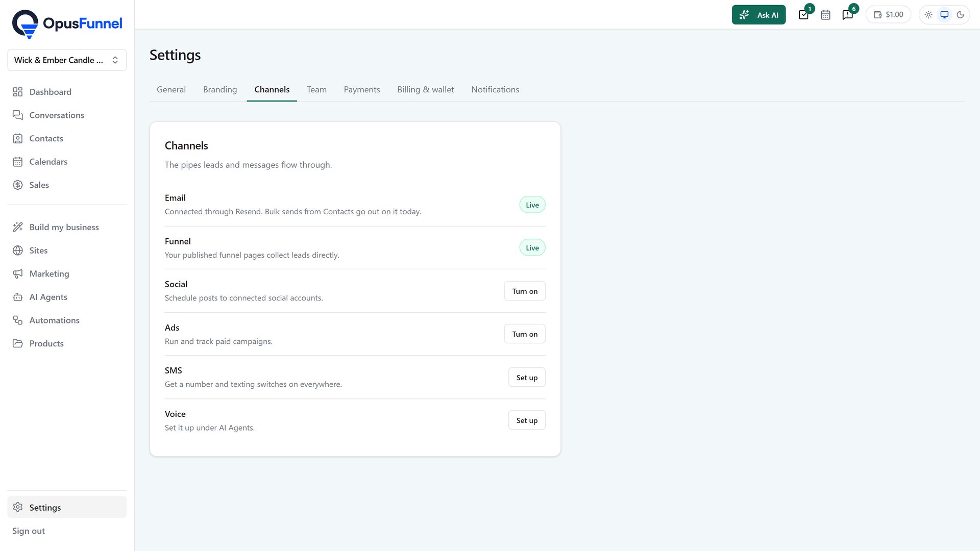This screenshot has height=551, width=980.
Task: Set up the SMS channel
Action: tap(527, 378)
